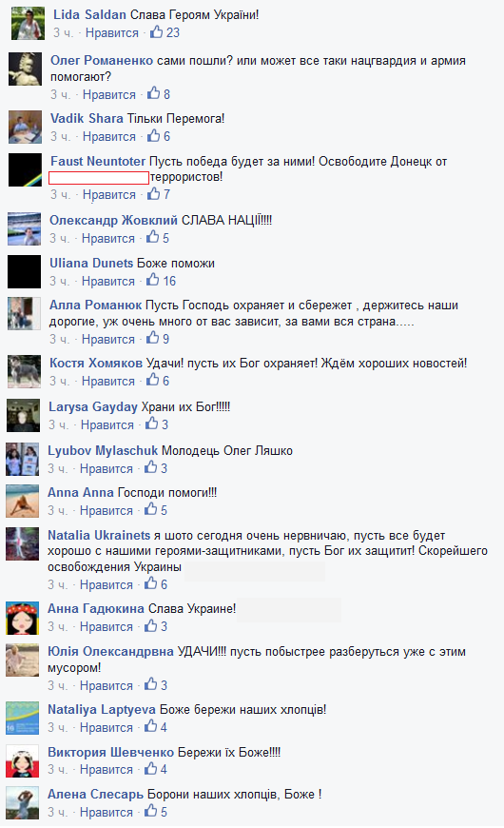Click the thumb icon under Анна Гадюкина's comment

click(151, 626)
